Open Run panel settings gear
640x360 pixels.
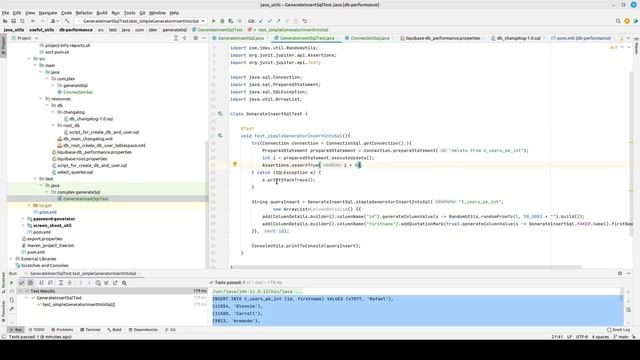[620, 273]
